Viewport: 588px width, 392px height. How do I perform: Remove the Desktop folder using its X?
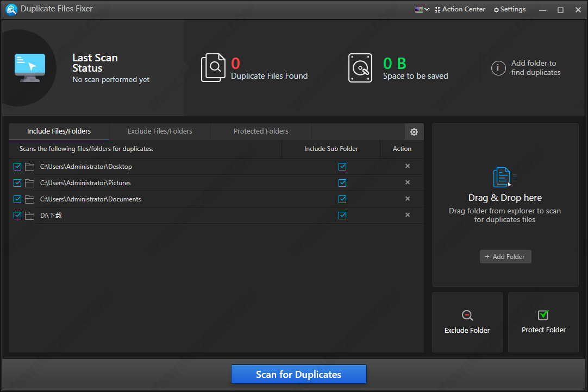point(408,166)
